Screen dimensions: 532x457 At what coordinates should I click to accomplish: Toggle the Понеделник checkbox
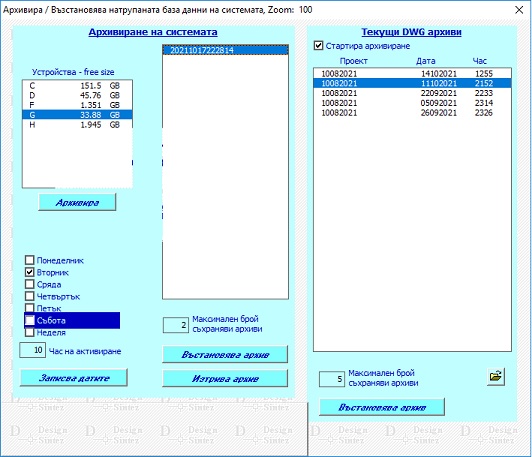30,260
